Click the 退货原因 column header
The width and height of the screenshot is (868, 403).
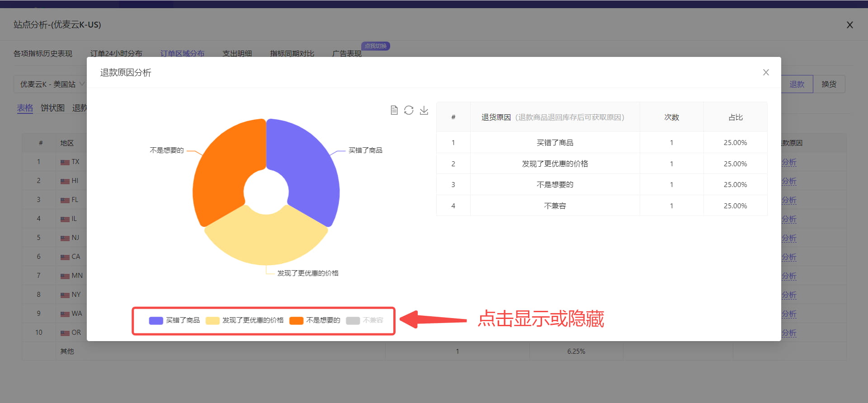[555, 117]
